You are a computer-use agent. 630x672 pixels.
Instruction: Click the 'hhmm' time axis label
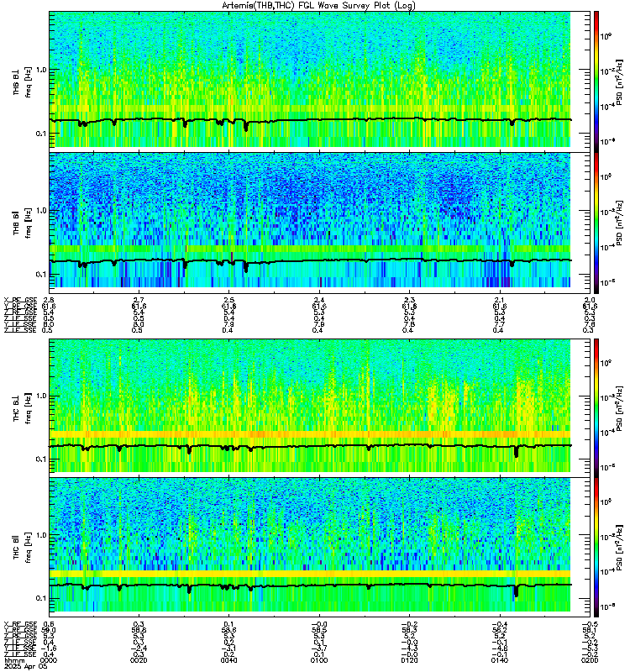(14, 660)
